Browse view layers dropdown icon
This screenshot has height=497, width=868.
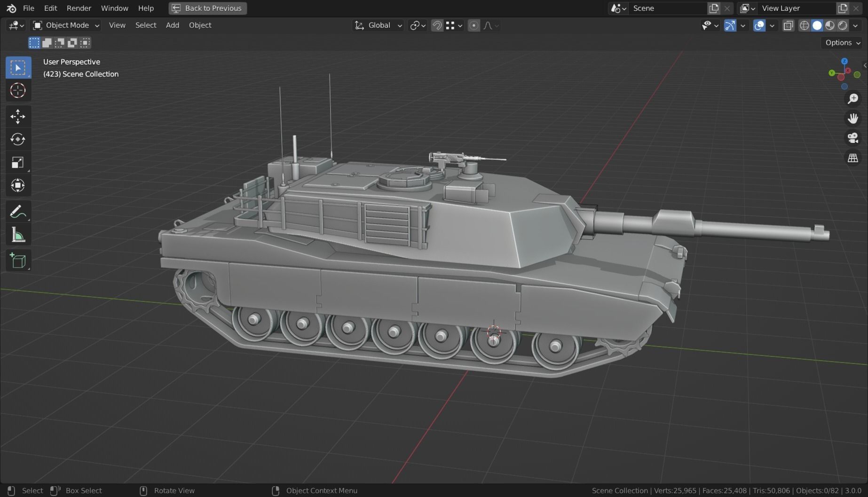(x=748, y=8)
